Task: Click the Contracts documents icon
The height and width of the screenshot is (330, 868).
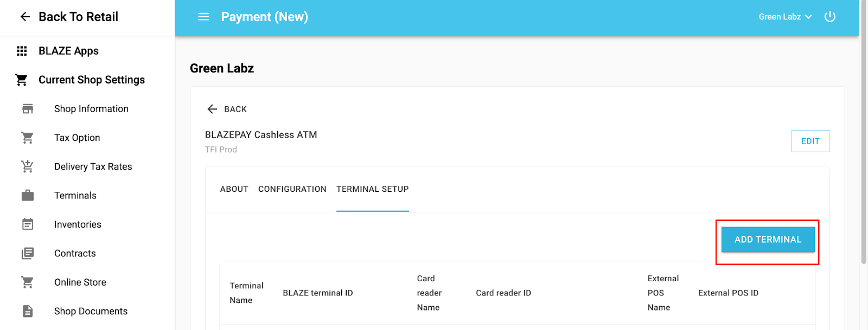Action: 28,253
